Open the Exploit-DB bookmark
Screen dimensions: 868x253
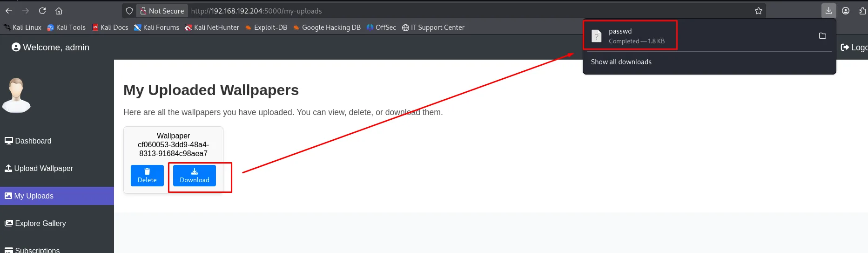[266, 27]
